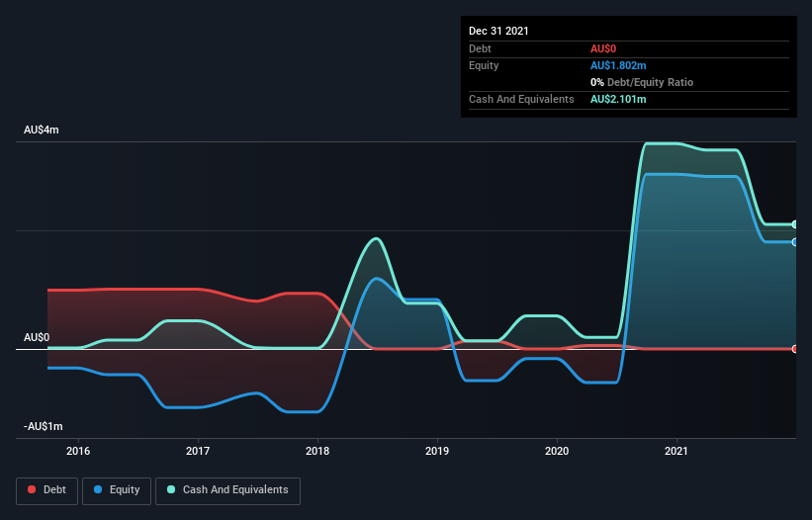Screen dimensions: 812x520
Task: Click the AU$1.802m equity value
Action: (618, 65)
